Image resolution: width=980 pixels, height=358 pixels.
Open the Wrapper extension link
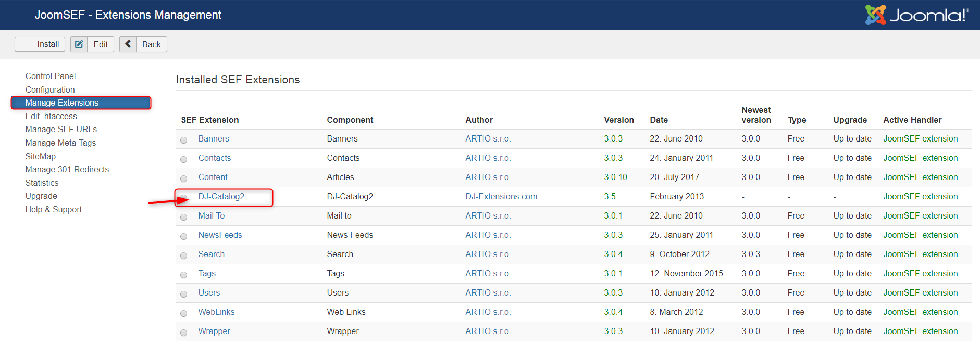214,331
